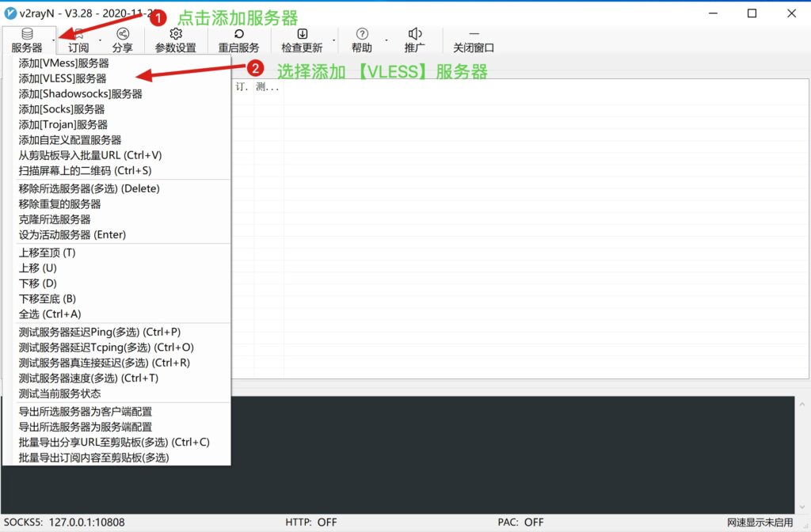The image size is (811, 532).
Task: Click the v2rayN logo in title bar
Action: click(x=10, y=13)
